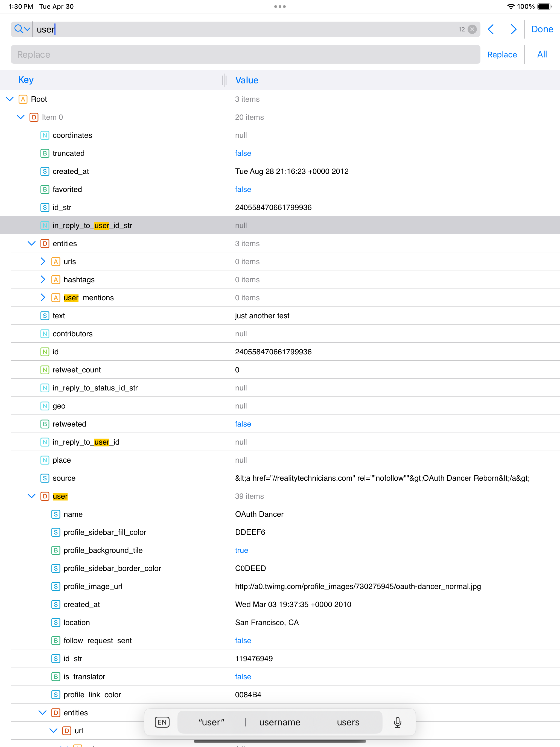Toggle profile_background_tile value true

pyautogui.click(x=241, y=550)
